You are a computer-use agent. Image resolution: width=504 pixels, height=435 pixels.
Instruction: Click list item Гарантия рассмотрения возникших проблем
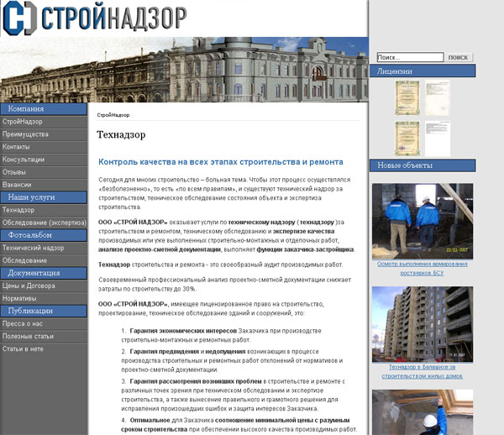click(x=196, y=381)
